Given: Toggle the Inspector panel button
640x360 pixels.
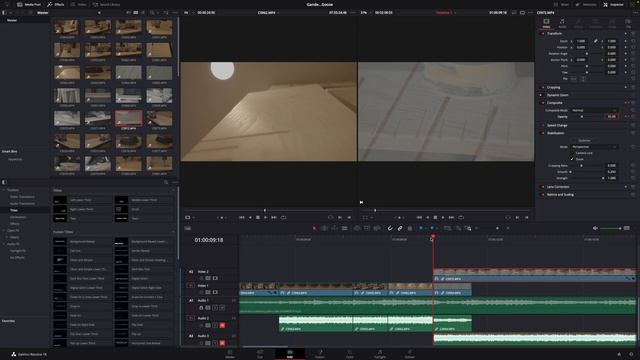Looking at the screenshot, I should (x=613, y=4).
